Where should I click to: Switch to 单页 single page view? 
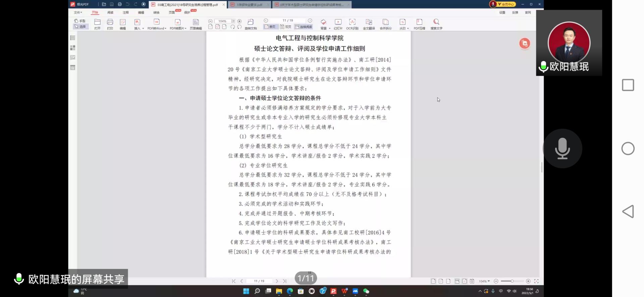pos(270,27)
